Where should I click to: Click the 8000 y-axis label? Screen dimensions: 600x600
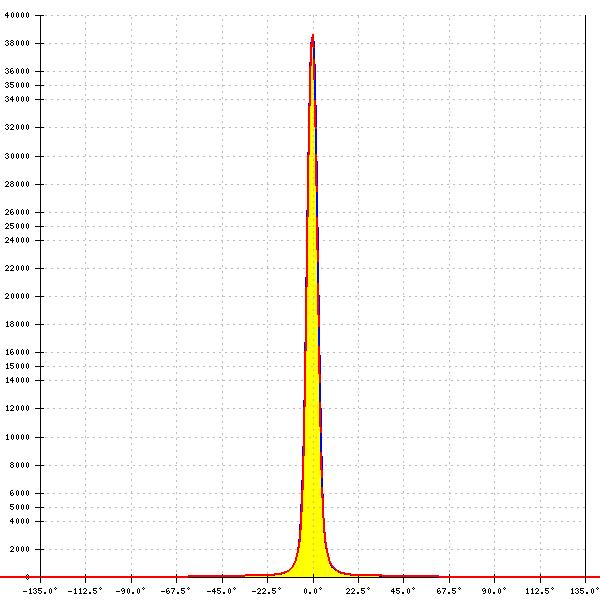click(20, 465)
